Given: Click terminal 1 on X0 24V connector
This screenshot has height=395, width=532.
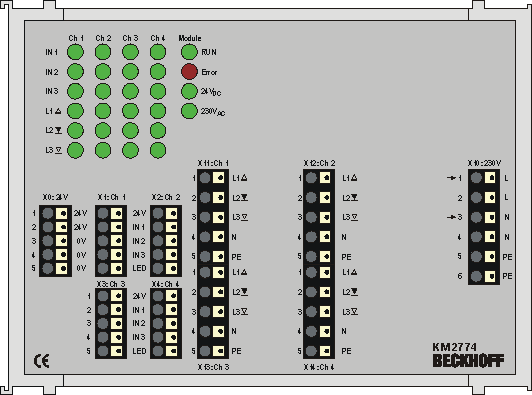Looking at the screenshot, I should (55, 213).
